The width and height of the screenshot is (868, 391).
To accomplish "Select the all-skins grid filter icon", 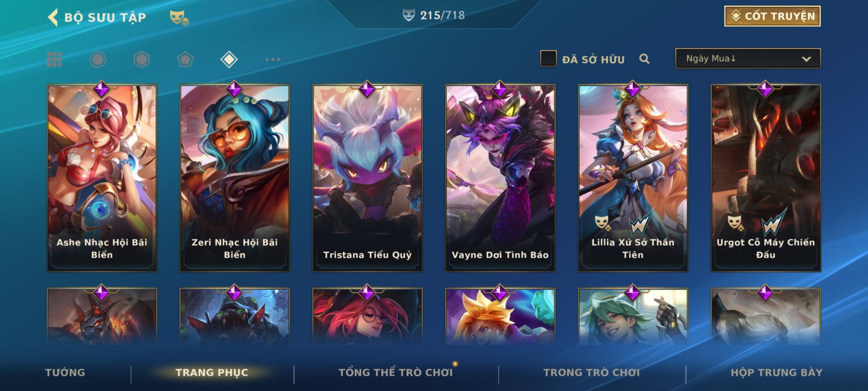I will coord(54,59).
